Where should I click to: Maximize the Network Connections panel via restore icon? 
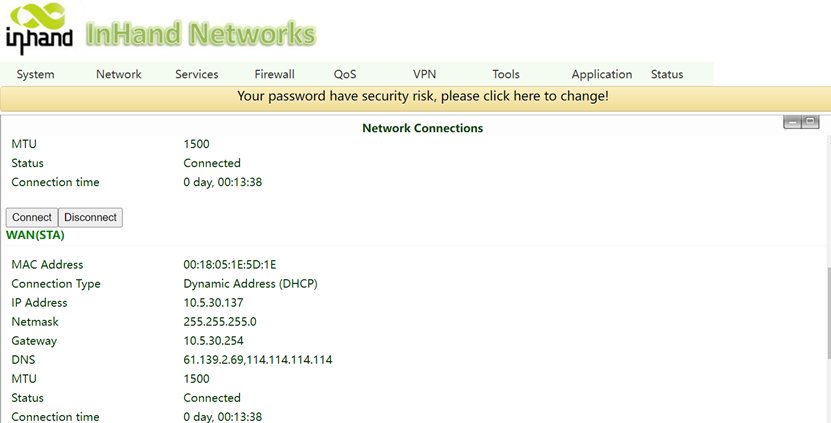pos(810,122)
